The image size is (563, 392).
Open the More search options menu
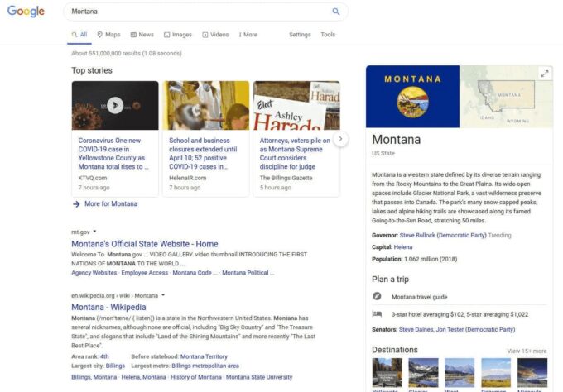coord(248,35)
